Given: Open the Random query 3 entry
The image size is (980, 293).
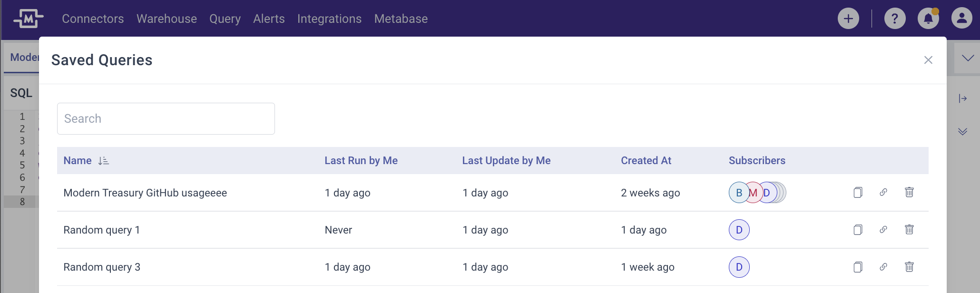Looking at the screenshot, I should (102, 267).
